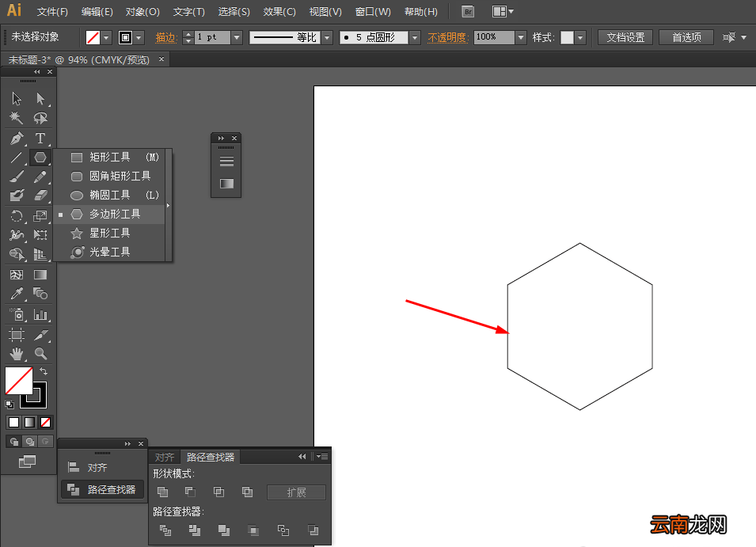
Task: Open 文件(F) menu
Action: pyautogui.click(x=52, y=12)
